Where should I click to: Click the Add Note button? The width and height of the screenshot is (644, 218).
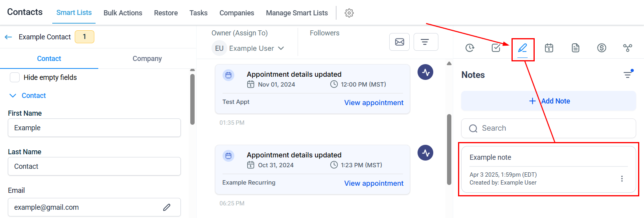click(x=548, y=101)
